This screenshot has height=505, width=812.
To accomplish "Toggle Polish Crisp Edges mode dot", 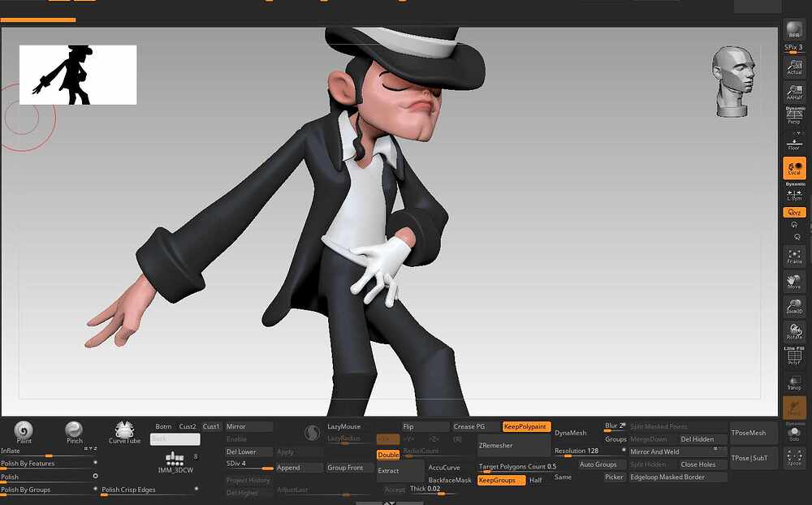I will tap(197, 489).
